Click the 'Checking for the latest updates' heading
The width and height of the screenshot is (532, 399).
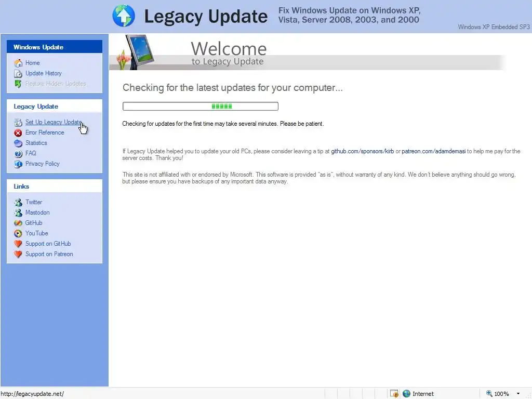[233, 88]
